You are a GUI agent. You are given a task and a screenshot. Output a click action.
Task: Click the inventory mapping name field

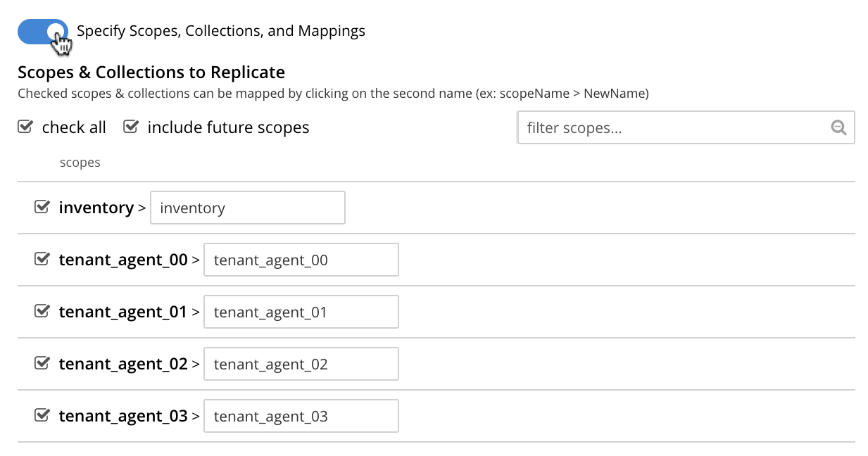pos(247,207)
